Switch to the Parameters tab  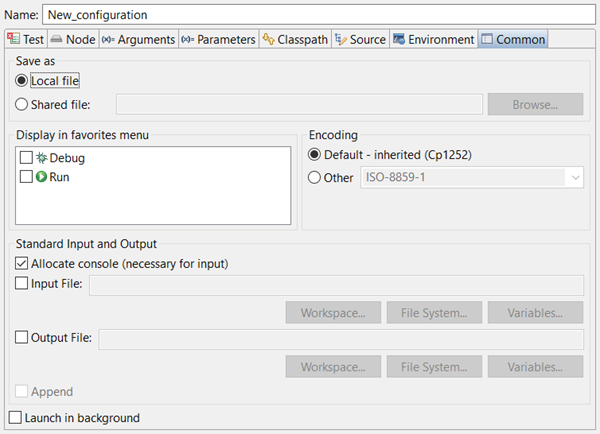click(218, 40)
